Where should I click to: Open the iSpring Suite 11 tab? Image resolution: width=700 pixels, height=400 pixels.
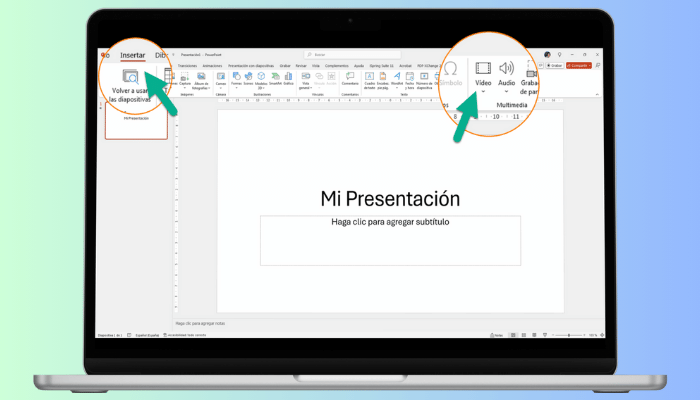point(382,66)
